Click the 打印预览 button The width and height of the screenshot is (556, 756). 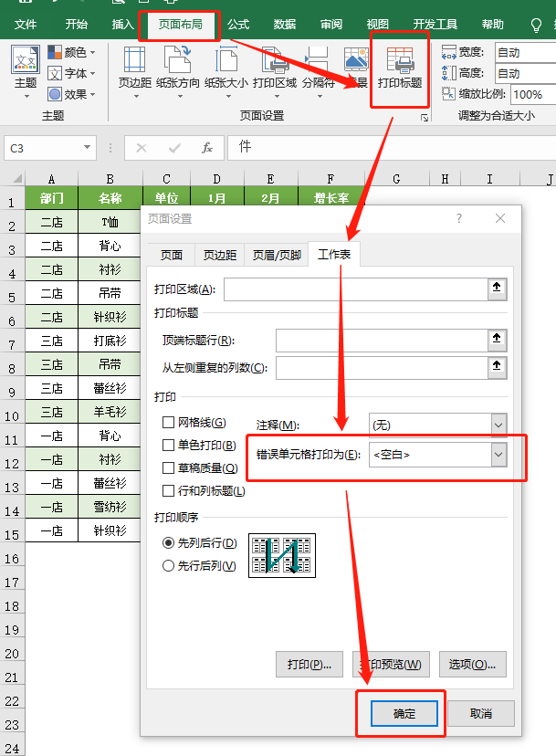[x=391, y=665]
